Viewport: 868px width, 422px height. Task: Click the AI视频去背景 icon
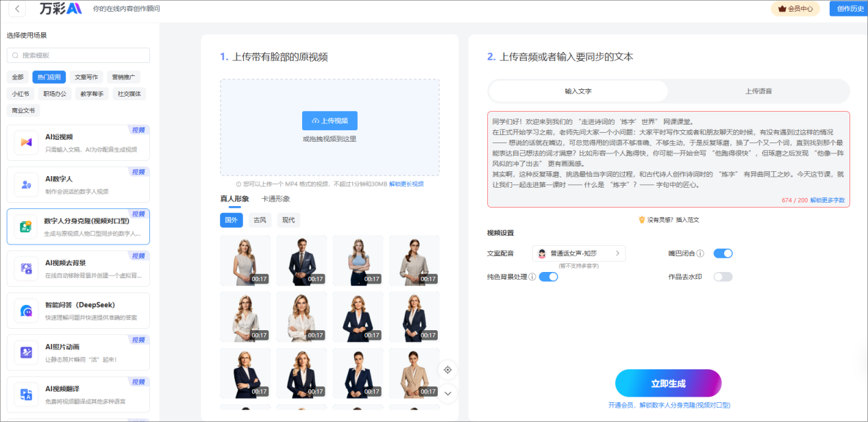point(26,268)
